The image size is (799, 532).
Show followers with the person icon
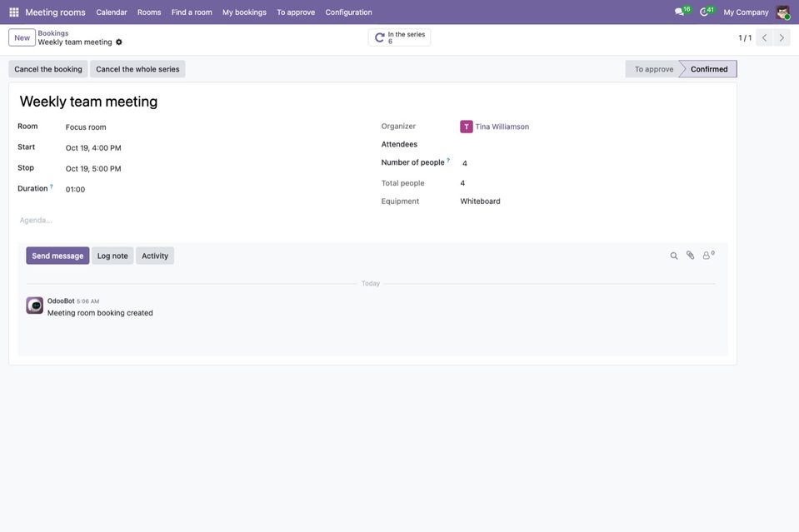coord(708,255)
